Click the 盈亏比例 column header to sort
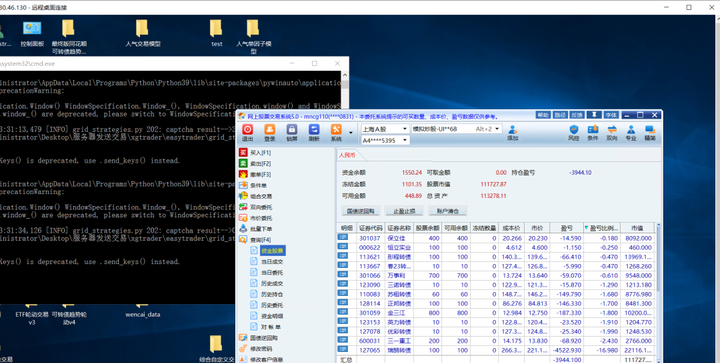720x363 pixels. pos(602,228)
